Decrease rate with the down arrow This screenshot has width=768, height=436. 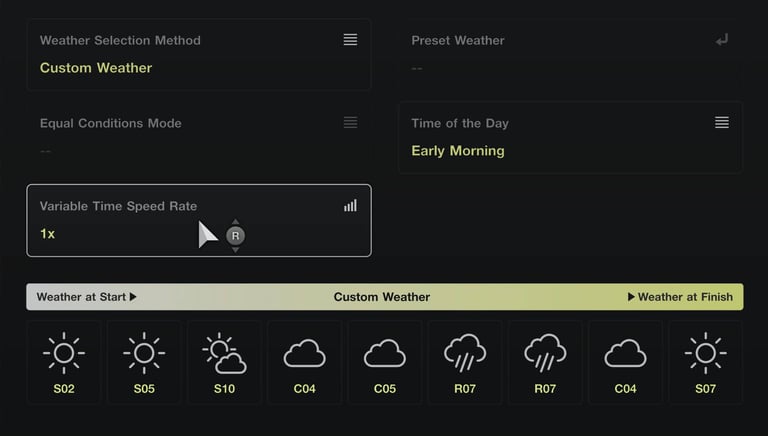click(x=235, y=249)
